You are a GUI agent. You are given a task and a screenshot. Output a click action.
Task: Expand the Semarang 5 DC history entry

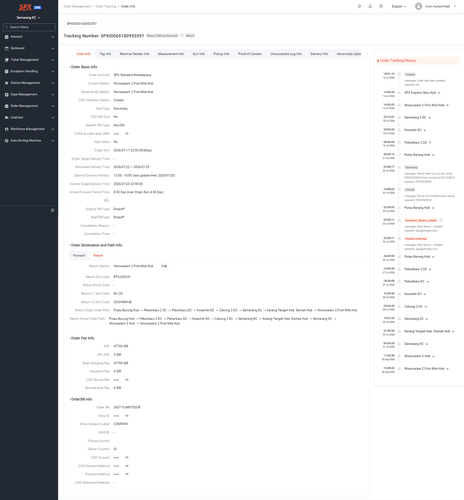[x=417, y=118]
